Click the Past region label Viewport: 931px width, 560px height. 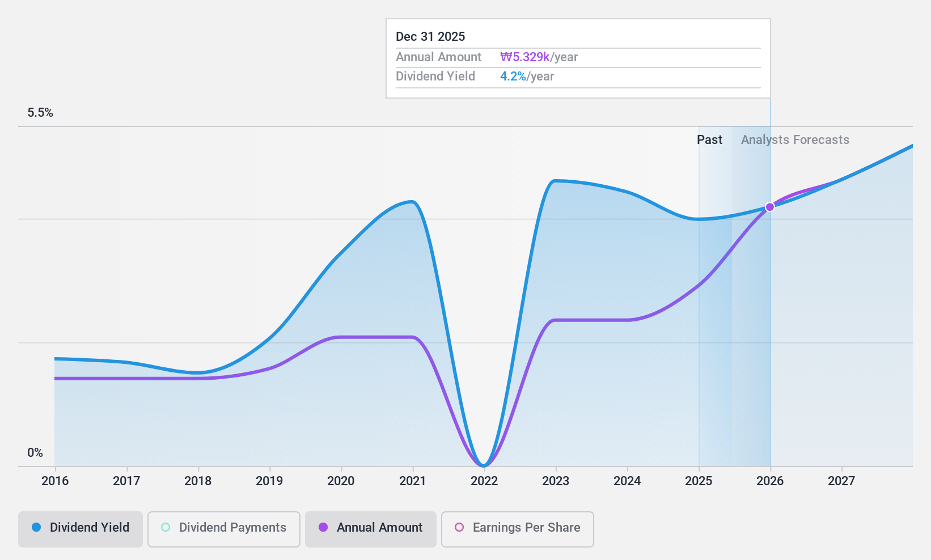coord(709,140)
